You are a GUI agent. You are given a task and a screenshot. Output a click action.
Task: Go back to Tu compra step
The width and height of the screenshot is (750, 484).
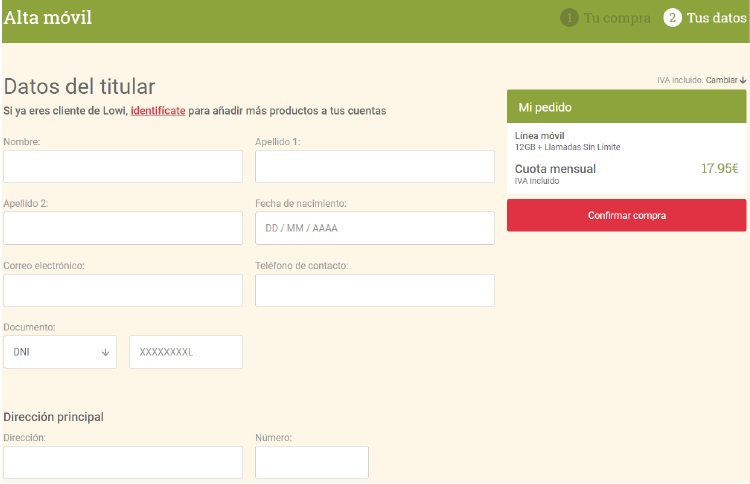click(617, 18)
